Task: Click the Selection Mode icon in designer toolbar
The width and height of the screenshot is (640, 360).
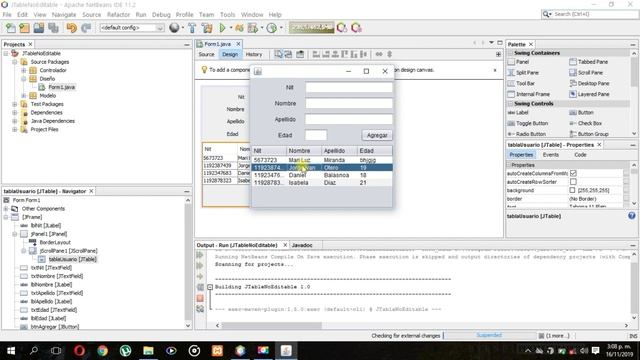Action: 278,54
